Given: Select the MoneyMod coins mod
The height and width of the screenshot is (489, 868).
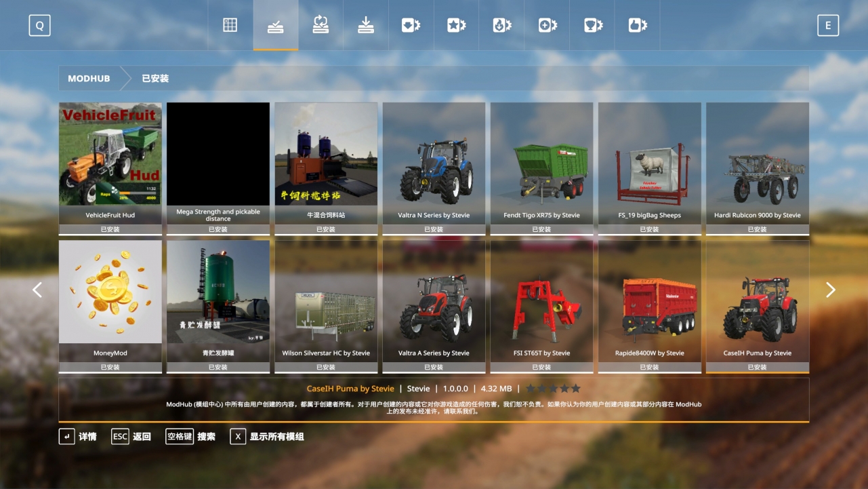Looking at the screenshot, I should point(110,306).
